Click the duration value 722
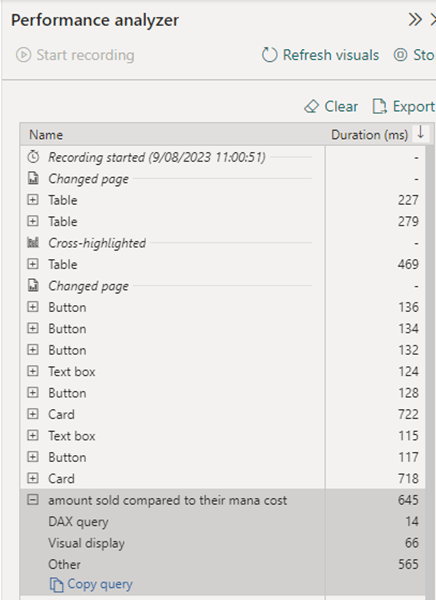The width and height of the screenshot is (436, 600). point(408,414)
